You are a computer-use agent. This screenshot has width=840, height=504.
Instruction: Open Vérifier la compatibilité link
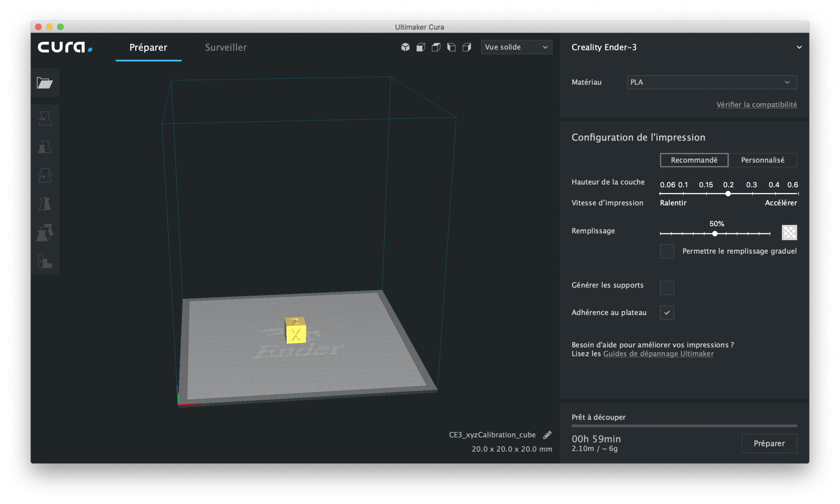pos(756,104)
